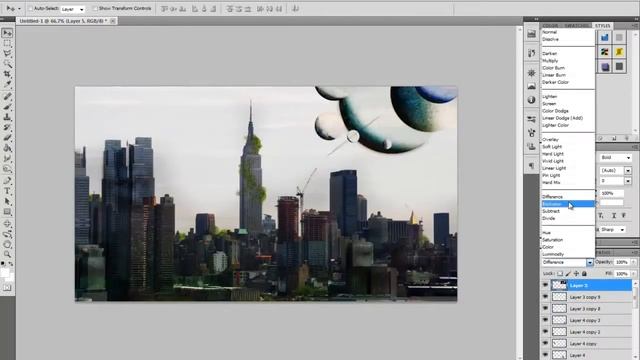Choose Exclusion blend mode
Screen dimensions: 640x360
pyautogui.click(x=568, y=204)
